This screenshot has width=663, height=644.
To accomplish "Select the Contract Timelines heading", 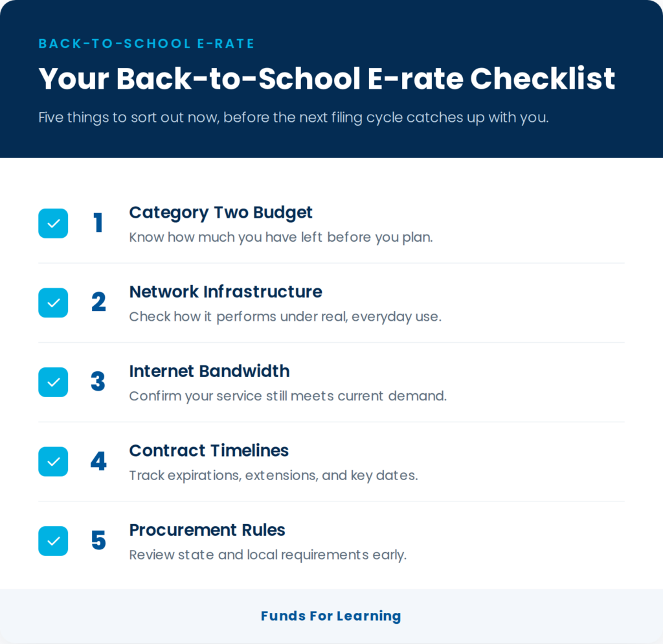I will [209, 451].
